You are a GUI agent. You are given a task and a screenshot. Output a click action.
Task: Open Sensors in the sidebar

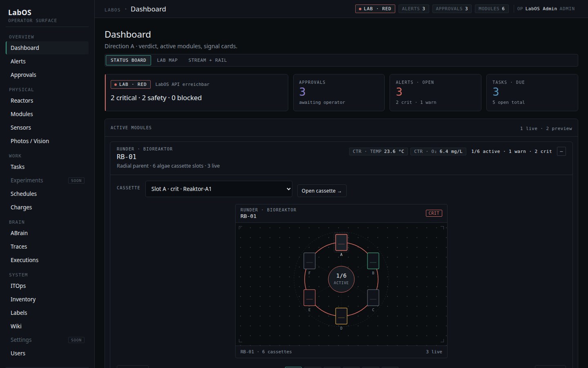(x=47, y=128)
